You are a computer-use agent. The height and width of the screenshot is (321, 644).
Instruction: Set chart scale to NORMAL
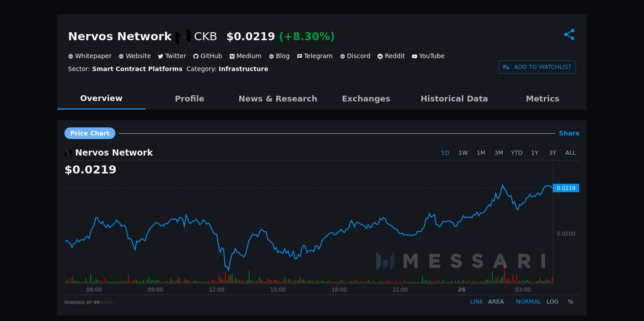(x=529, y=302)
